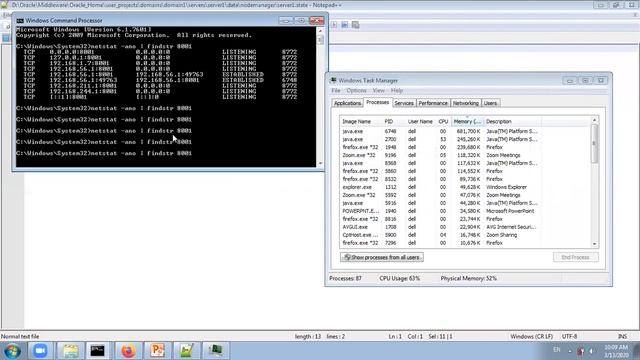Image resolution: width=640 pixels, height=360 pixels.
Task: Select explorer.exe process row
Action: [465, 187]
